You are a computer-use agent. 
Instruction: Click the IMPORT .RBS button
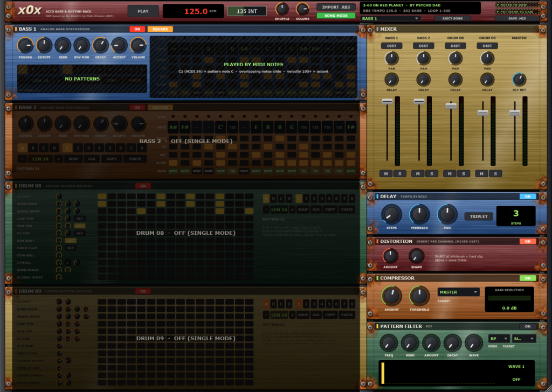336,7
